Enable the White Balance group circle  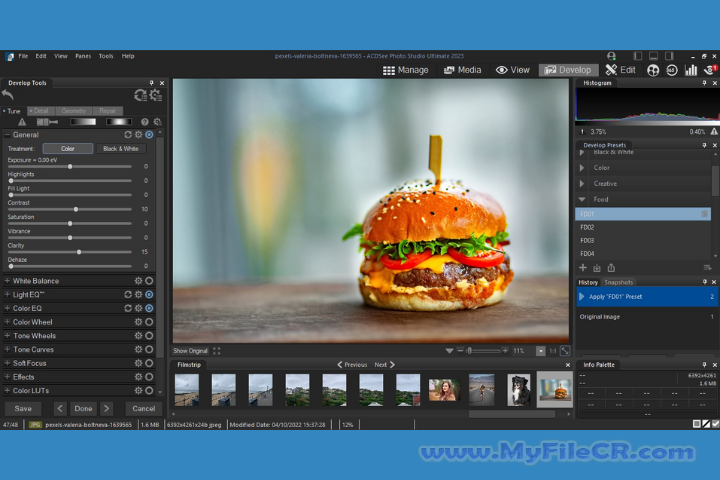pyautogui.click(x=149, y=281)
